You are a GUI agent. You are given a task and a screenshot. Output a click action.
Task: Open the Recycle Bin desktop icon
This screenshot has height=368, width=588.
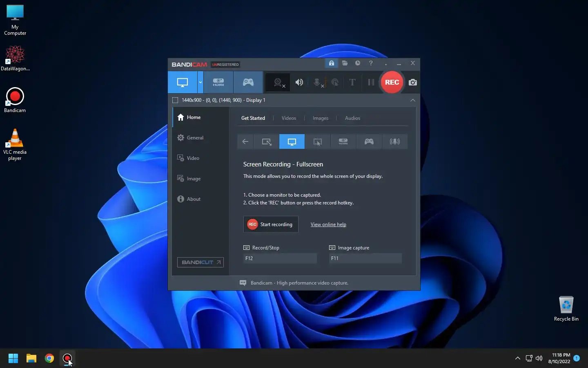tap(566, 309)
